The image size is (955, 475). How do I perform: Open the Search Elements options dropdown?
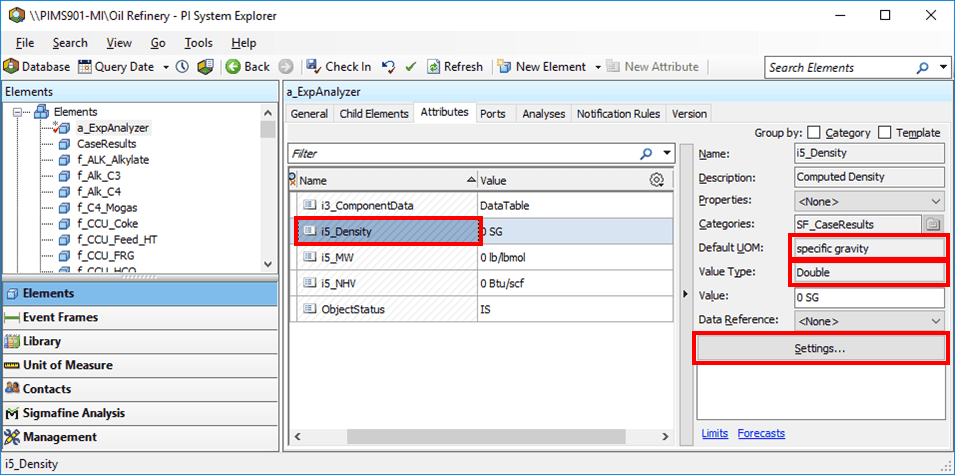point(943,68)
